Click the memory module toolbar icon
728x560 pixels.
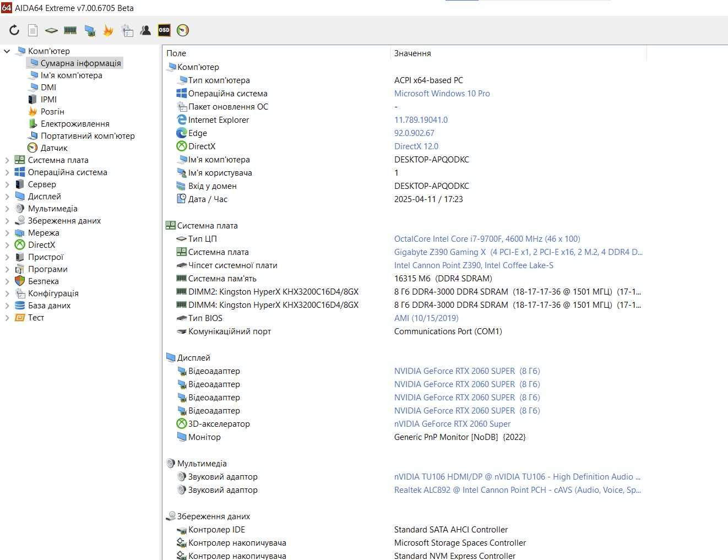click(x=70, y=30)
